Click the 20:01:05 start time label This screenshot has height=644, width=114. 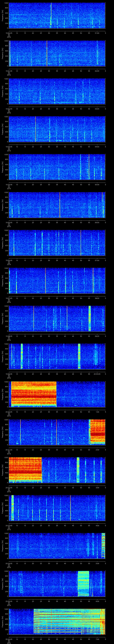[x=9, y=450]
